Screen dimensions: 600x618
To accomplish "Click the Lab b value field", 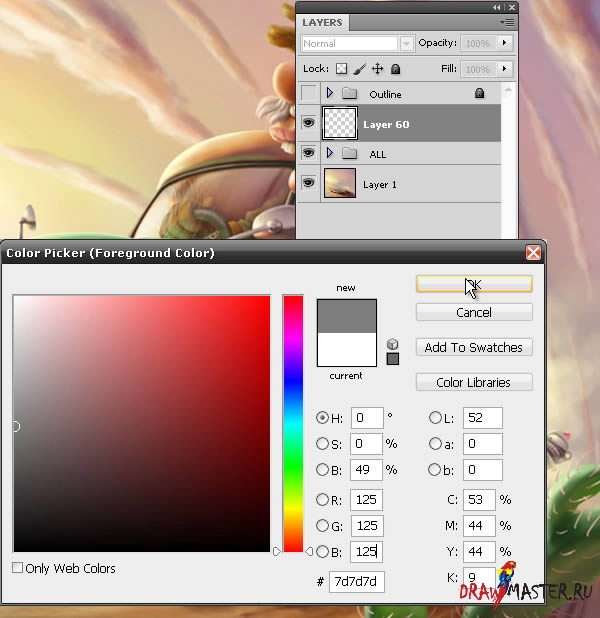I will (x=483, y=469).
